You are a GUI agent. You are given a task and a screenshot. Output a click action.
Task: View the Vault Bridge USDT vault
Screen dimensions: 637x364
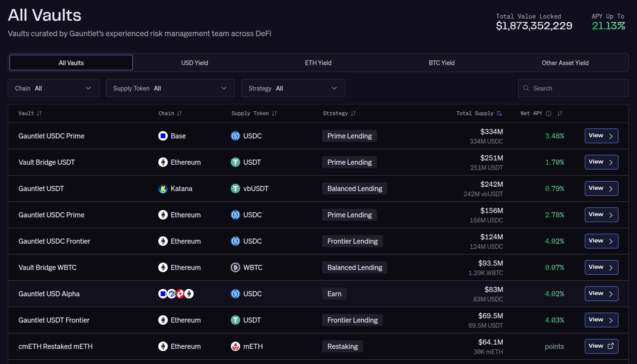601,162
